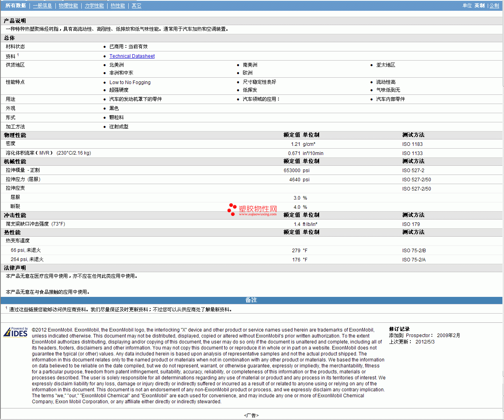Jump to the 热性能 tab
Screen dimensions: 504x420
pyautogui.click(x=118, y=6)
